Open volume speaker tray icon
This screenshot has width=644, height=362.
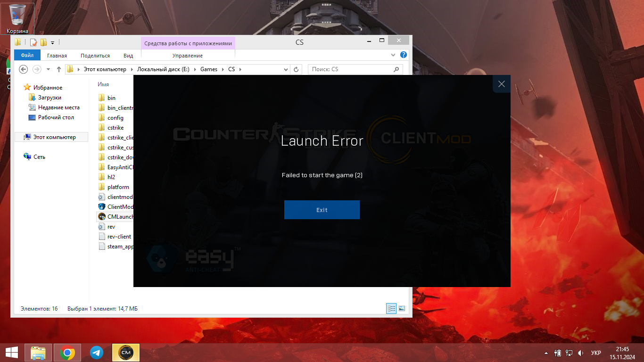coord(580,353)
